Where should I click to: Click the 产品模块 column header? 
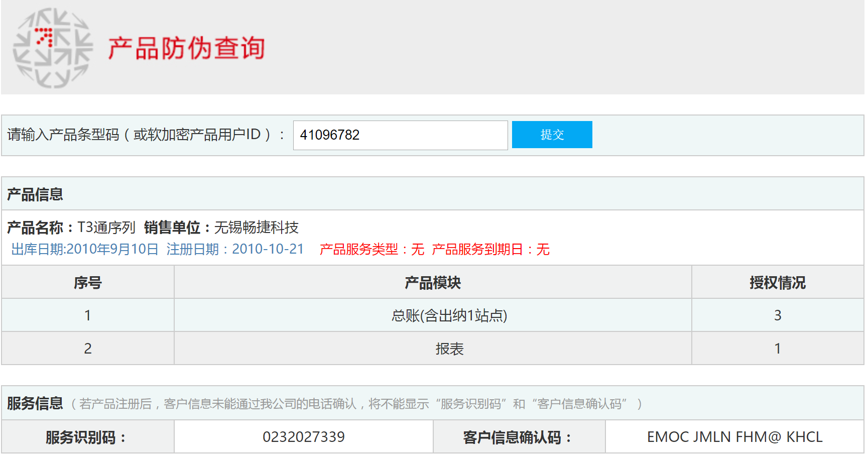click(433, 282)
